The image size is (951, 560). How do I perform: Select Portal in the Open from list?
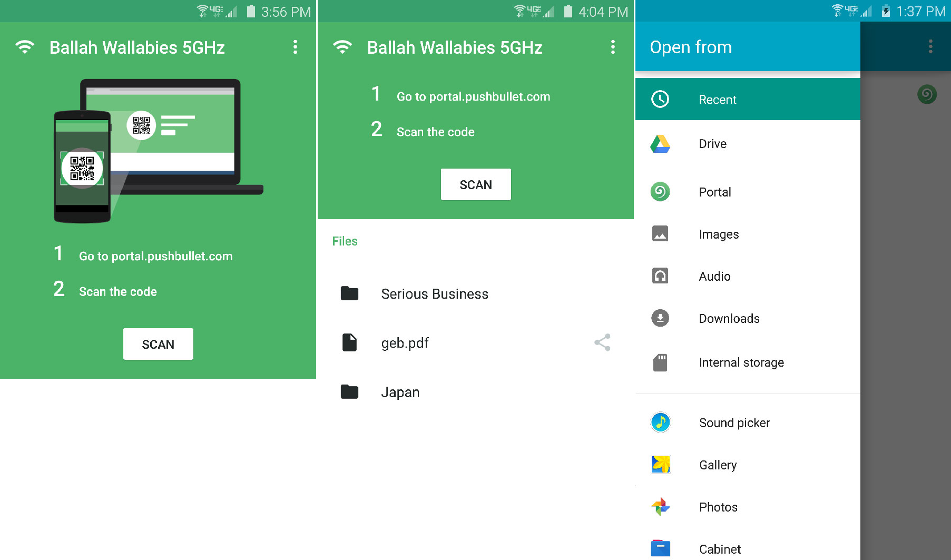point(715,192)
